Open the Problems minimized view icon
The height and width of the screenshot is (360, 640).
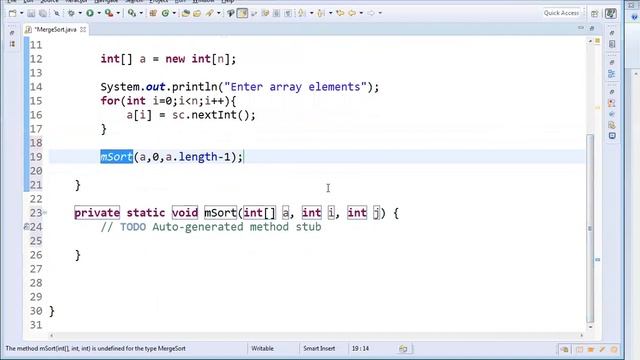tap(612, 103)
